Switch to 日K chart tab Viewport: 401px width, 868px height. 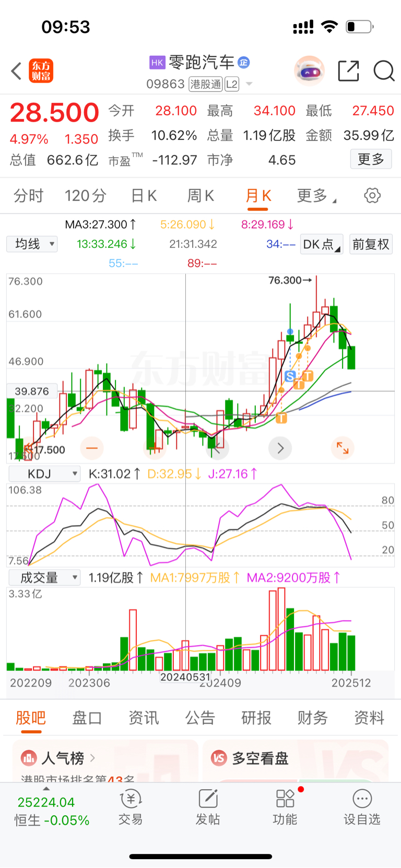pyautogui.click(x=144, y=196)
